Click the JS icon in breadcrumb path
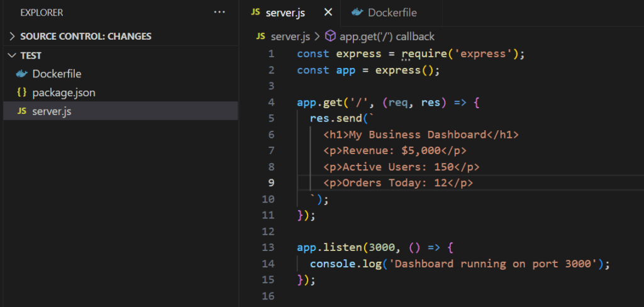644x307 pixels. point(261,36)
